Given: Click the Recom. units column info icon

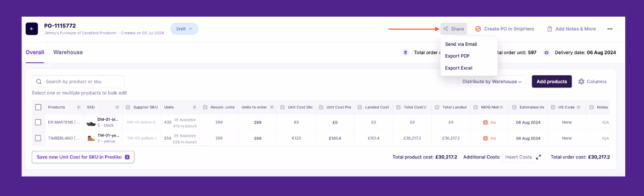Looking at the screenshot, I should coord(206,107).
